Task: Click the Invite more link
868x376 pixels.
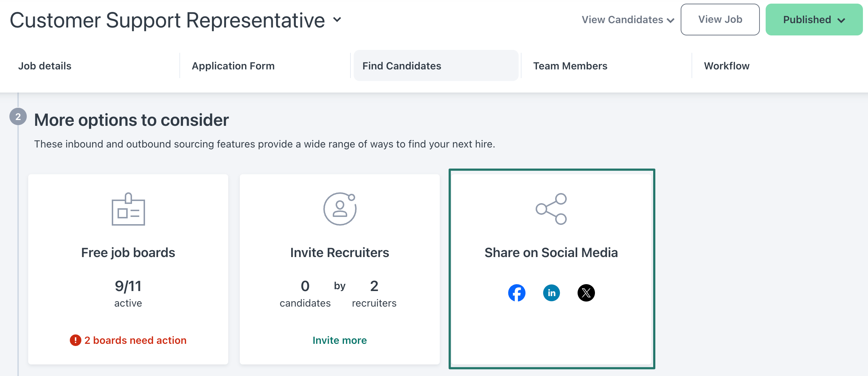Action: tap(340, 340)
